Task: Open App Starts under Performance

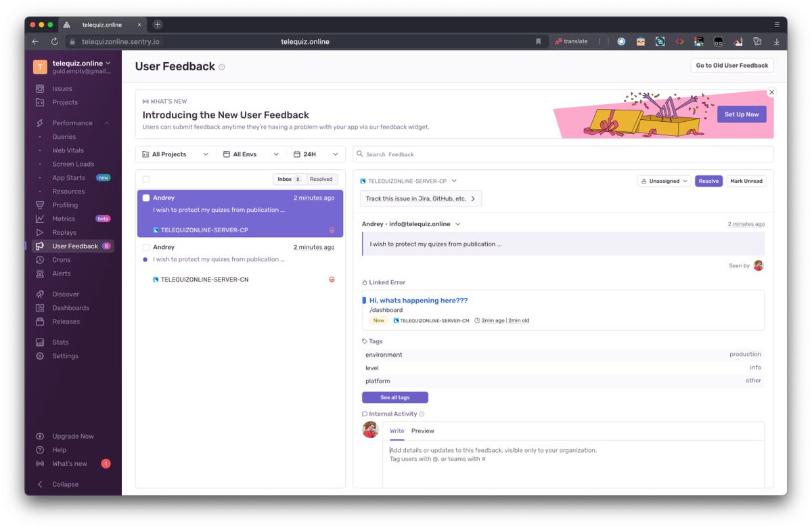Action: click(69, 178)
